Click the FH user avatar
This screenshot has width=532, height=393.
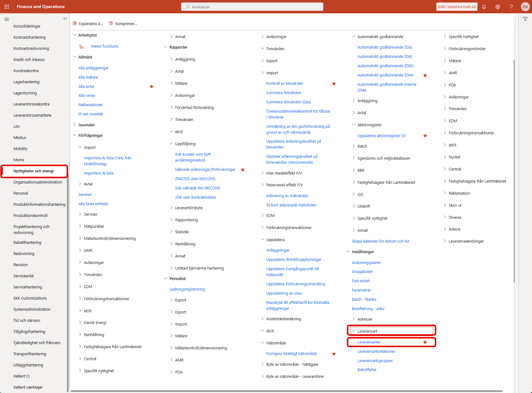pyautogui.click(x=525, y=7)
